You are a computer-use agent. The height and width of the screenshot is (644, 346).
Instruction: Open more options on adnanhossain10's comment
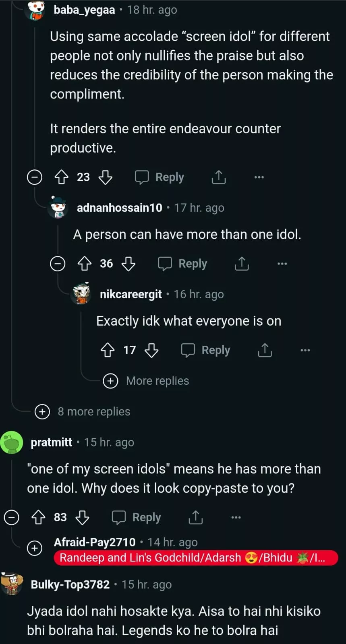282,264
